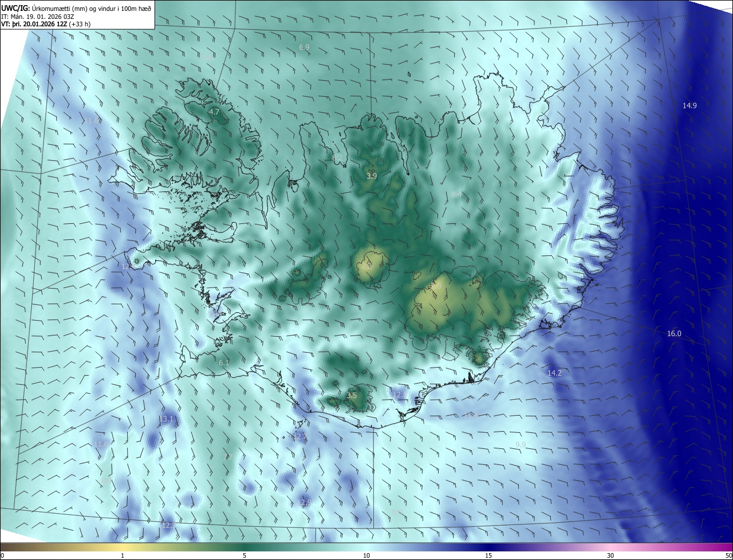Click the 13.1 value label

tap(166, 419)
